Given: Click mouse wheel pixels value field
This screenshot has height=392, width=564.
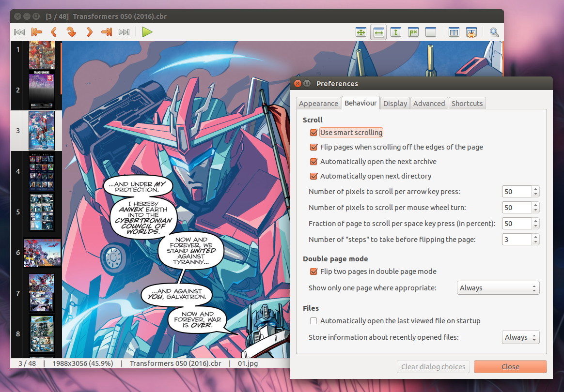Looking at the screenshot, I should (x=517, y=207).
